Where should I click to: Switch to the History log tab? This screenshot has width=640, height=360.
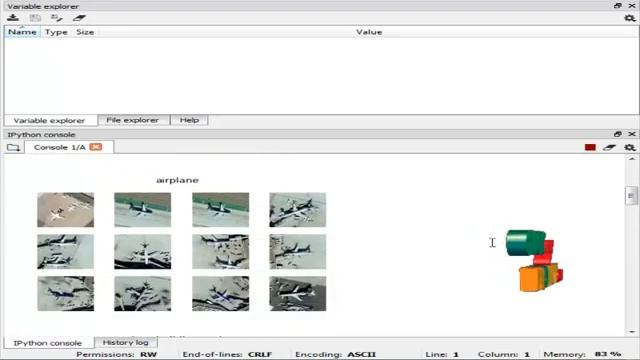coord(125,342)
